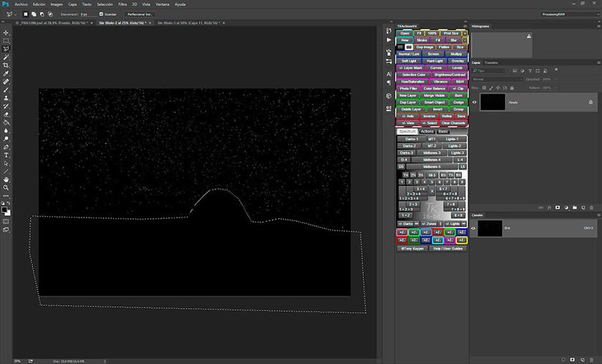Select the Hand tool
602x364 pixels.
click(x=6, y=179)
